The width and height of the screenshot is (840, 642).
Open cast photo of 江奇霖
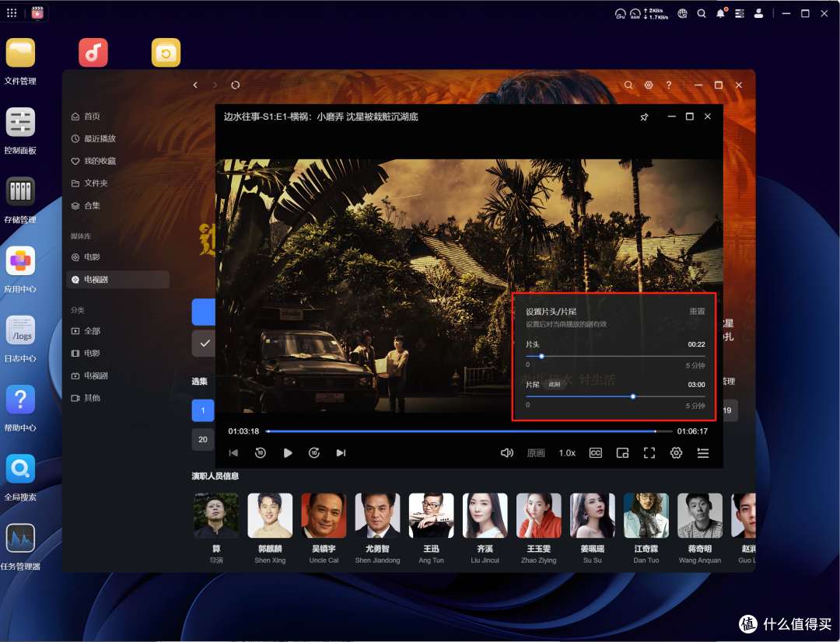point(646,515)
